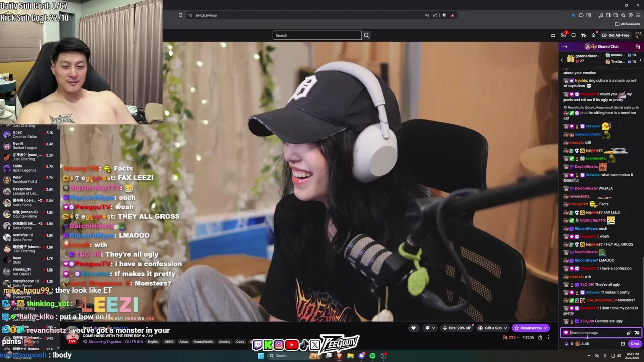Click the Bits balance icon below chat
The width and height of the screenshot is (644, 362).
pyautogui.click(x=566, y=344)
